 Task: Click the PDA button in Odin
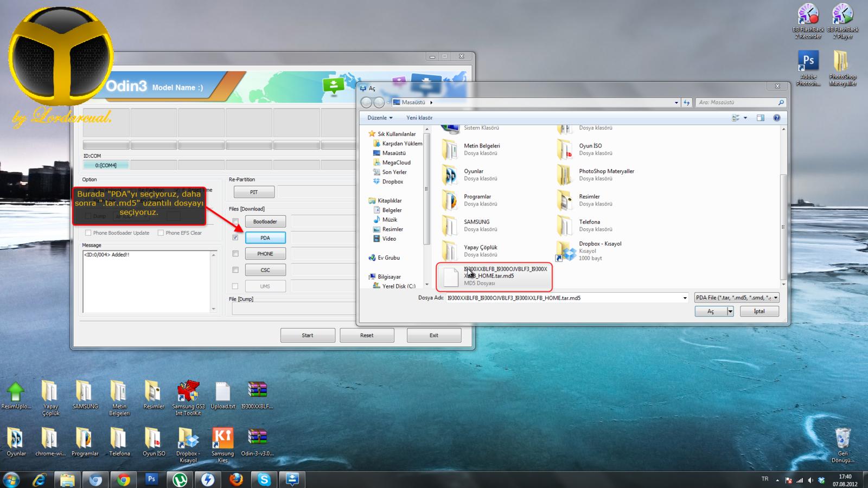pos(265,237)
